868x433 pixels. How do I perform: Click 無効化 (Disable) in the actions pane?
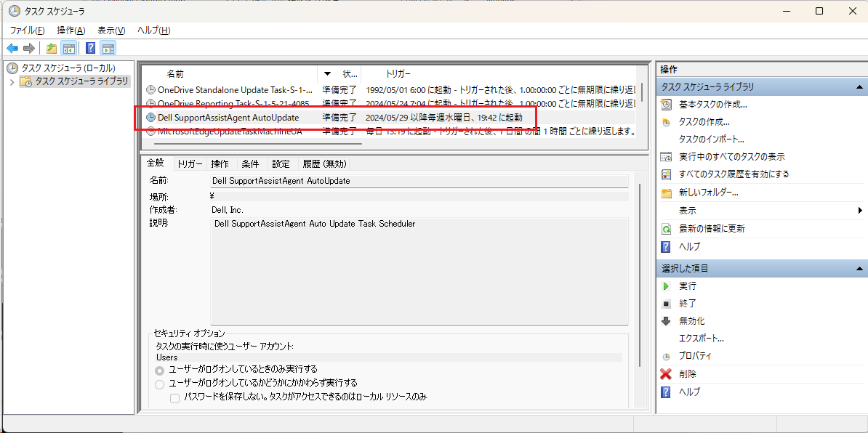(x=691, y=321)
